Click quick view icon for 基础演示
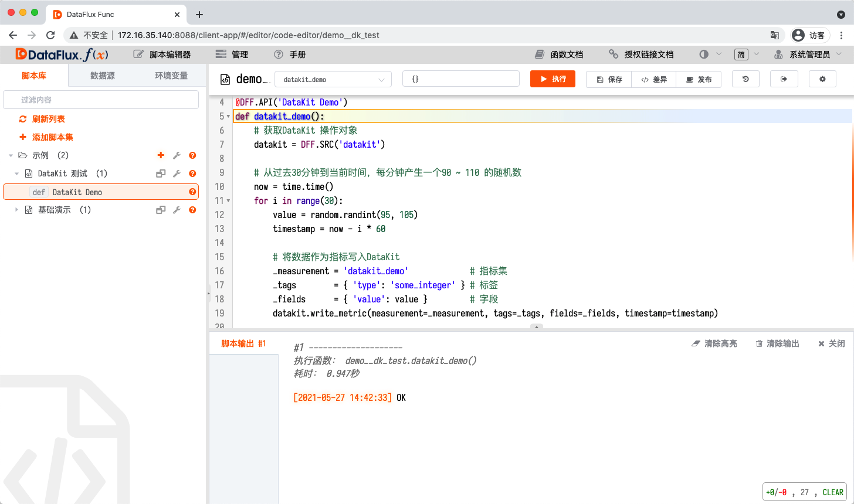The height and width of the screenshot is (504, 854). (161, 210)
